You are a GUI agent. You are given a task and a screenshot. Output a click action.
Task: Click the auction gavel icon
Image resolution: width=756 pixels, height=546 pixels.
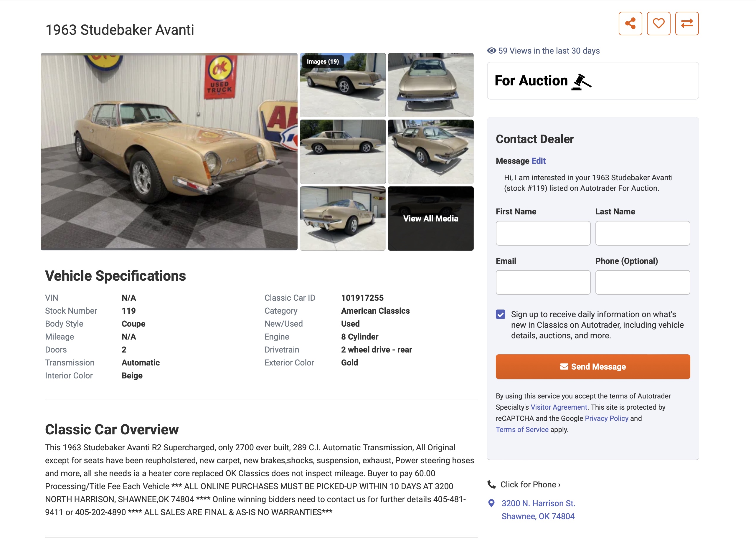(581, 82)
